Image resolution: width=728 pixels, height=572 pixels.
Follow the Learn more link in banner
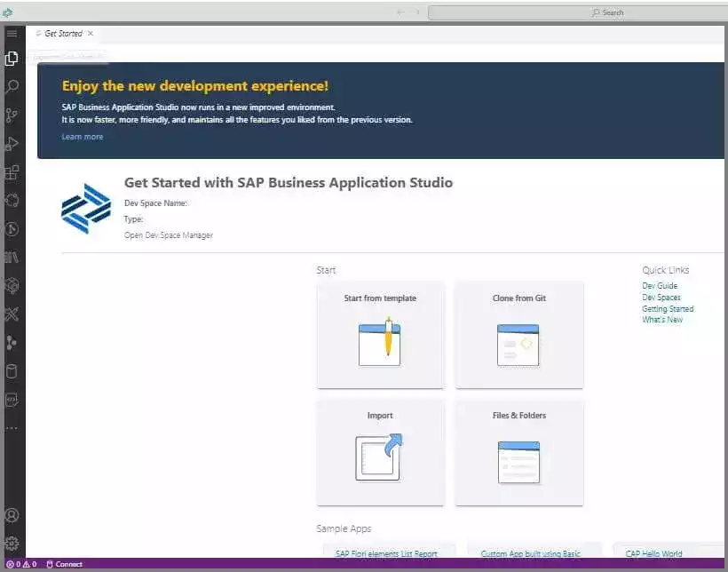pos(83,137)
